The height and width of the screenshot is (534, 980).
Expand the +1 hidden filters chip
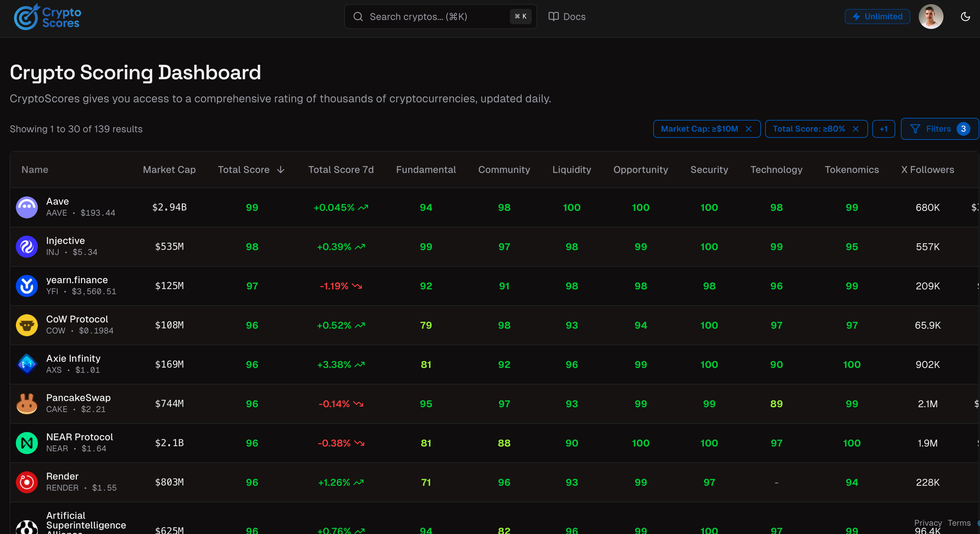pyautogui.click(x=884, y=129)
